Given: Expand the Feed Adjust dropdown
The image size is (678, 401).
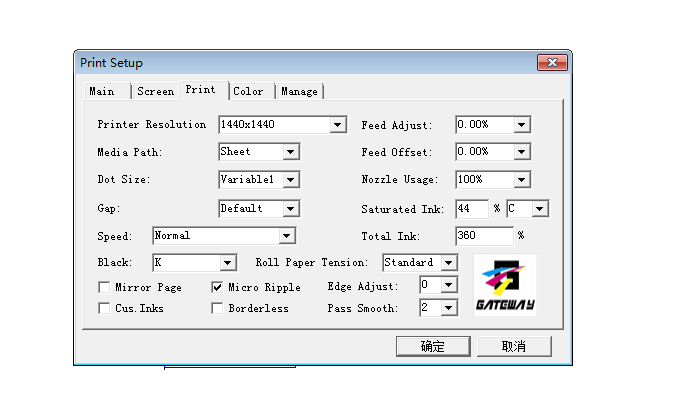Looking at the screenshot, I should click(x=522, y=125).
